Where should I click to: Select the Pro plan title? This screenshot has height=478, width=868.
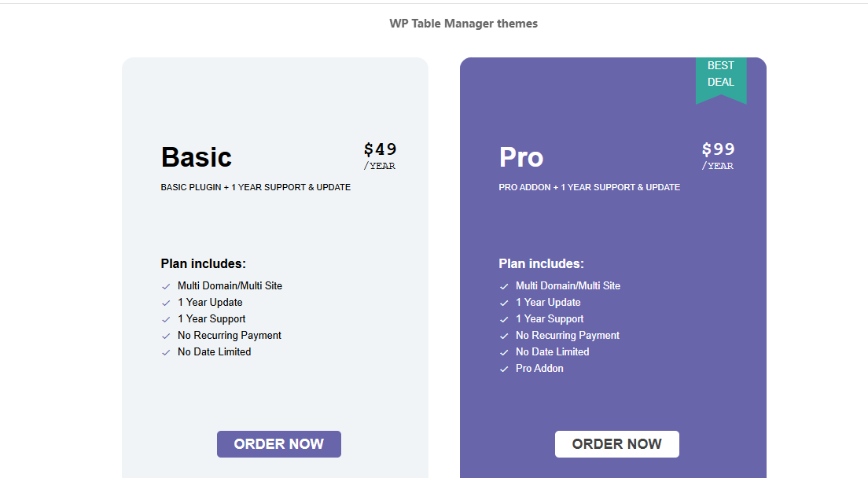pyautogui.click(x=520, y=157)
